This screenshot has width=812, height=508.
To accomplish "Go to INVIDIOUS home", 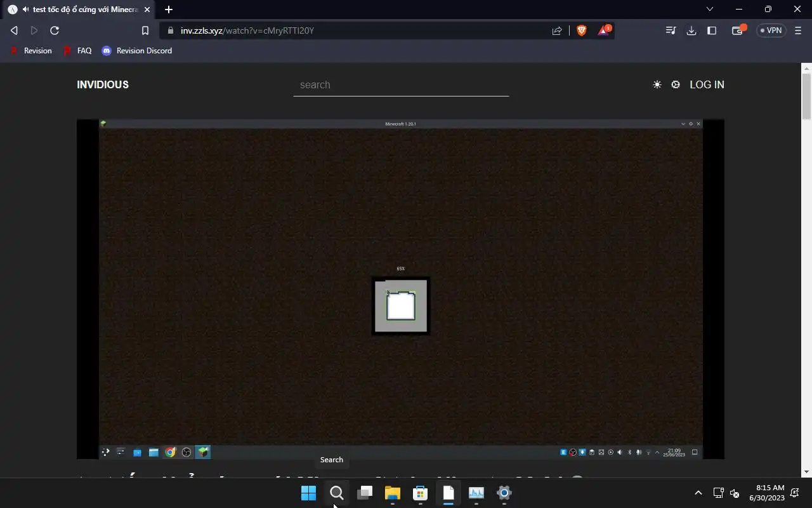I will (103, 84).
